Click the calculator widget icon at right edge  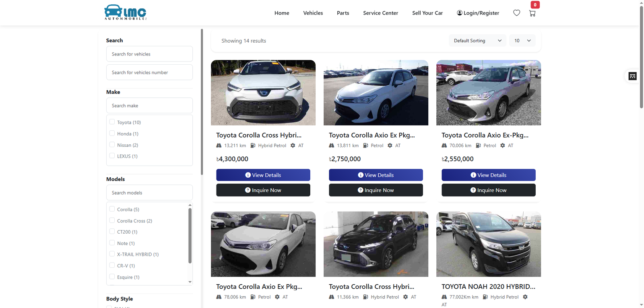pyautogui.click(x=632, y=76)
